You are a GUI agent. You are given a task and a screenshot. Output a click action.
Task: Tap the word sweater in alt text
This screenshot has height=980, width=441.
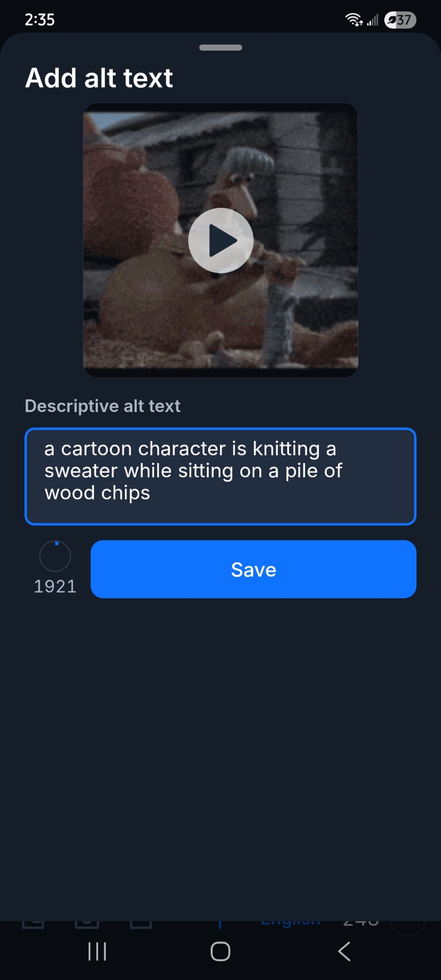point(81,471)
